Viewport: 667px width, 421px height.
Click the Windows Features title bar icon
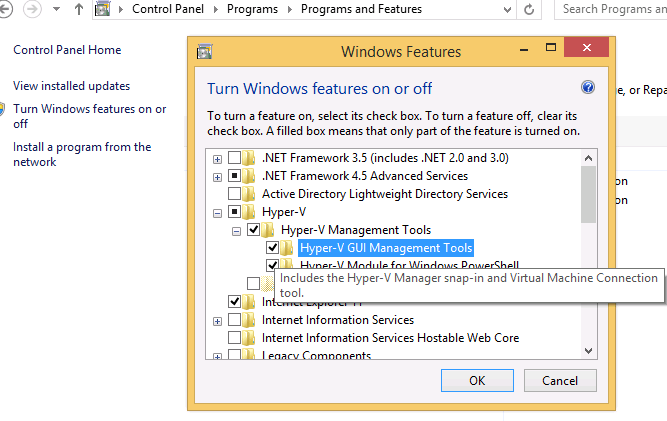(x=204, y=51)
